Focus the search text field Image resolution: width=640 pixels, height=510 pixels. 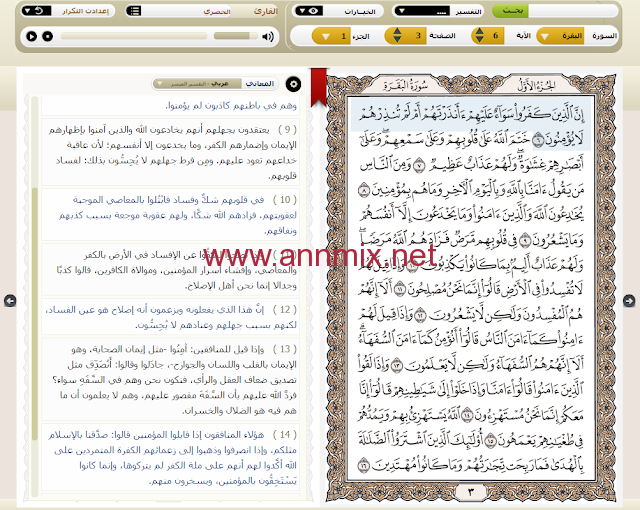pyautogui.click(x=572, y=11)
